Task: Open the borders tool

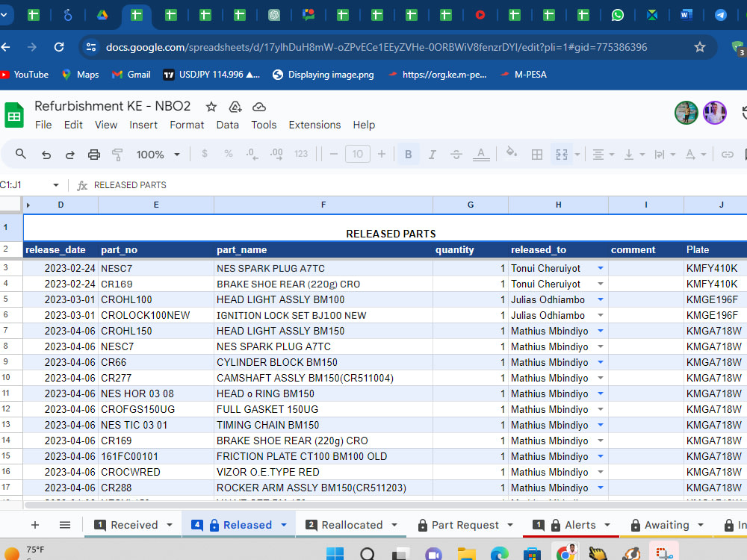Action: 537,155
